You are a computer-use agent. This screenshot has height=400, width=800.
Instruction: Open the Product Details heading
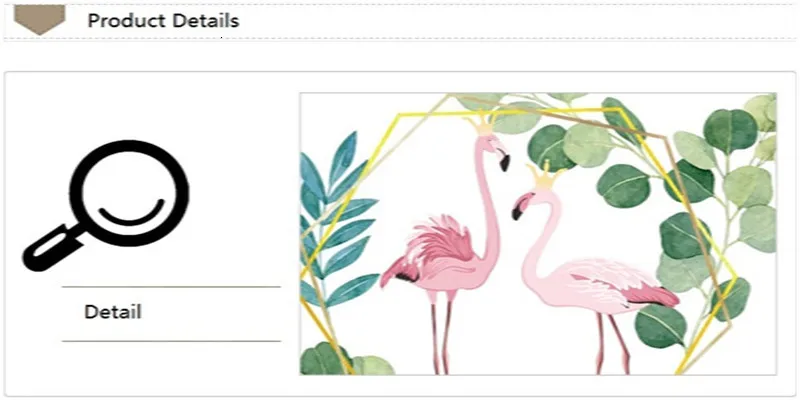[x=163, y=21]
